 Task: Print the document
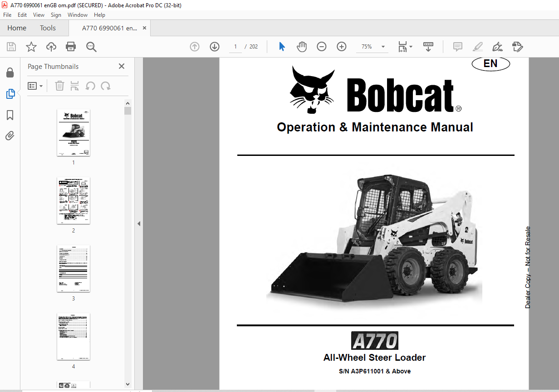coord(71,47)
